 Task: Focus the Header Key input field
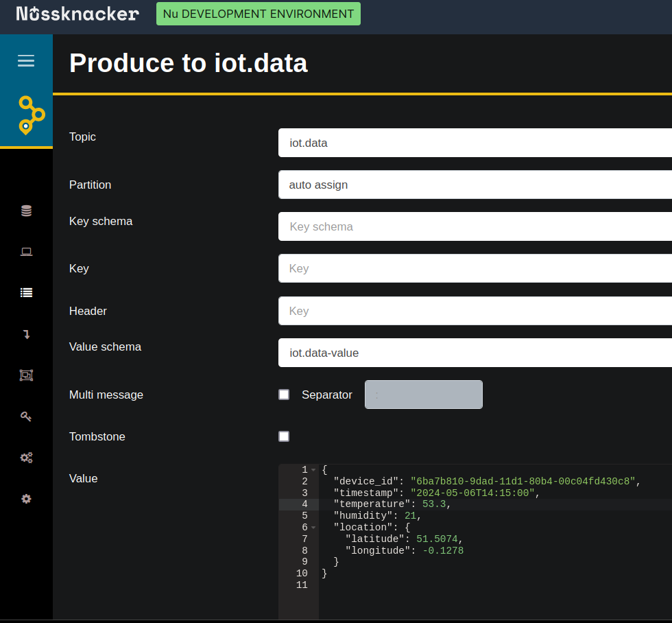click(475, 311)
